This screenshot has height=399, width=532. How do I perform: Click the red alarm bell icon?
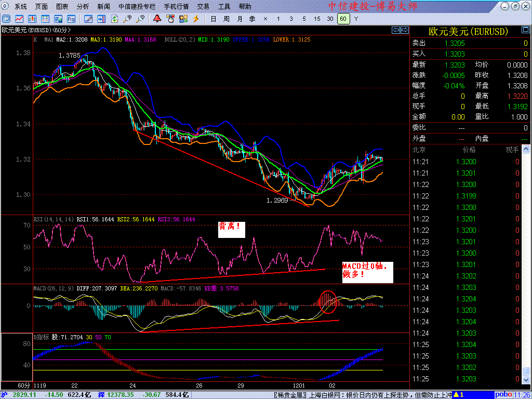[x=157, y=19]
